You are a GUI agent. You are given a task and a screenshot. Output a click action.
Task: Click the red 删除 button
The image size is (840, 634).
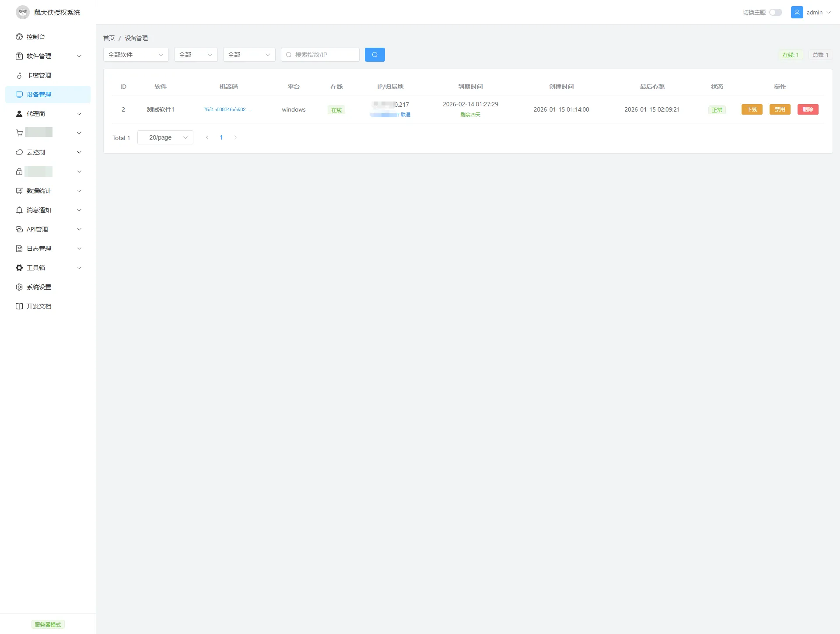click(808, 109)
